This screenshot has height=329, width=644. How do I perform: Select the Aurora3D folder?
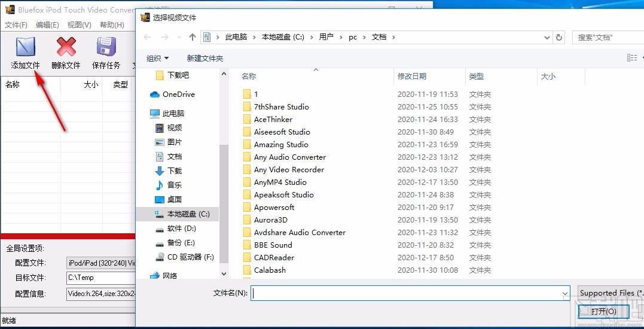tap(265, 220)
